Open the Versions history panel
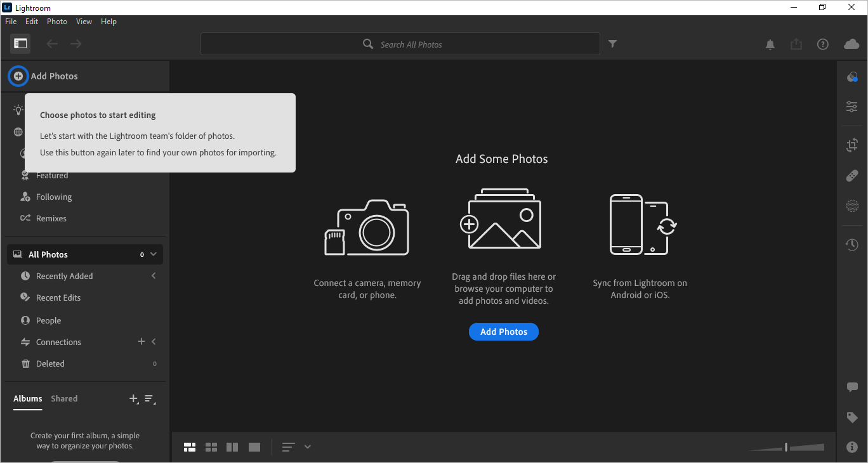Screen dimensions: 868x463 coord(852,244)
